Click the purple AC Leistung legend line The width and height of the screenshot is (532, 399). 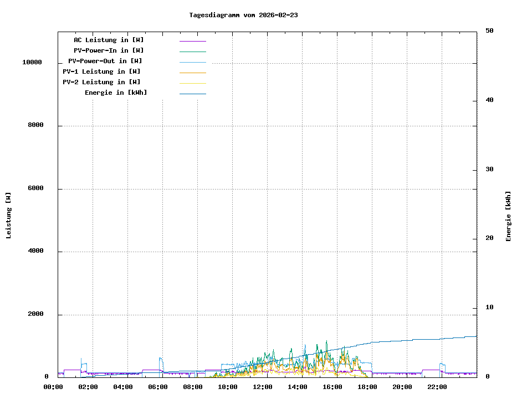192,41
